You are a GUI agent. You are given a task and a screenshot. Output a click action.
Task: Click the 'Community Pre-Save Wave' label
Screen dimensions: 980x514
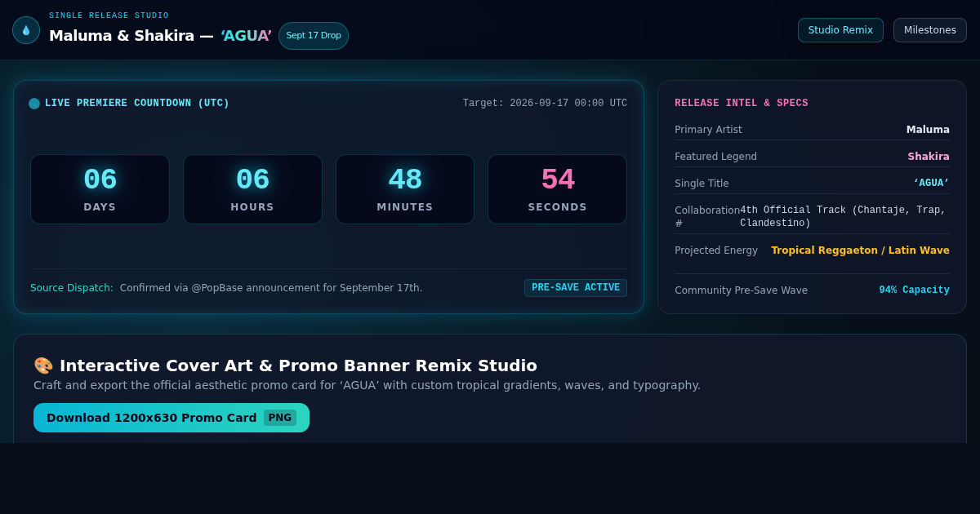741,290
